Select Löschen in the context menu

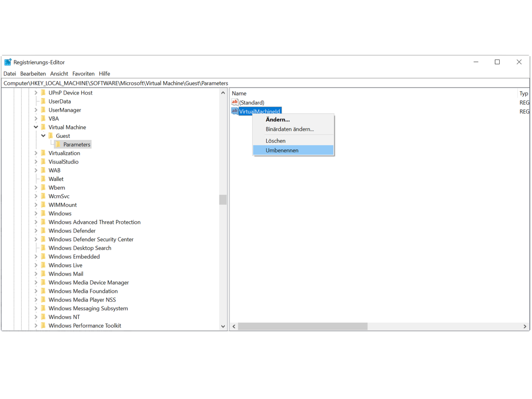275,141
